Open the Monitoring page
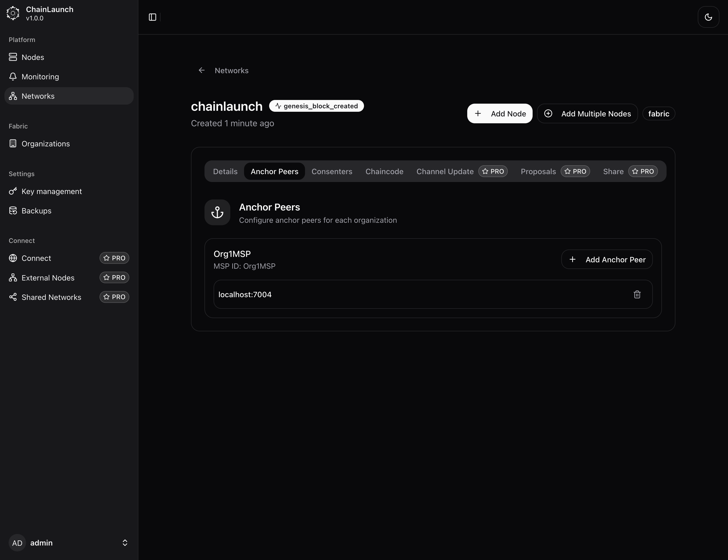Image resolution: width=728 pixels, height=560 pixels. coord(40,77)
